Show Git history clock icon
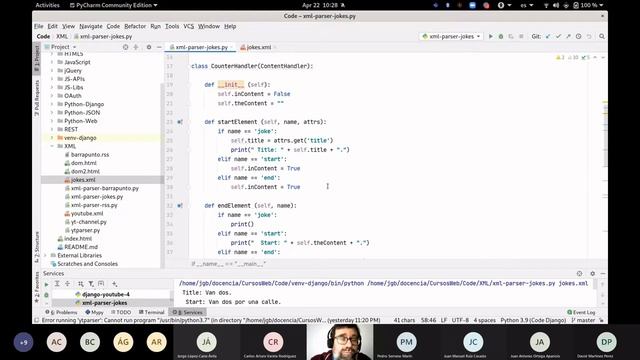This screenshot has width=640, height=360. [578, 36]
